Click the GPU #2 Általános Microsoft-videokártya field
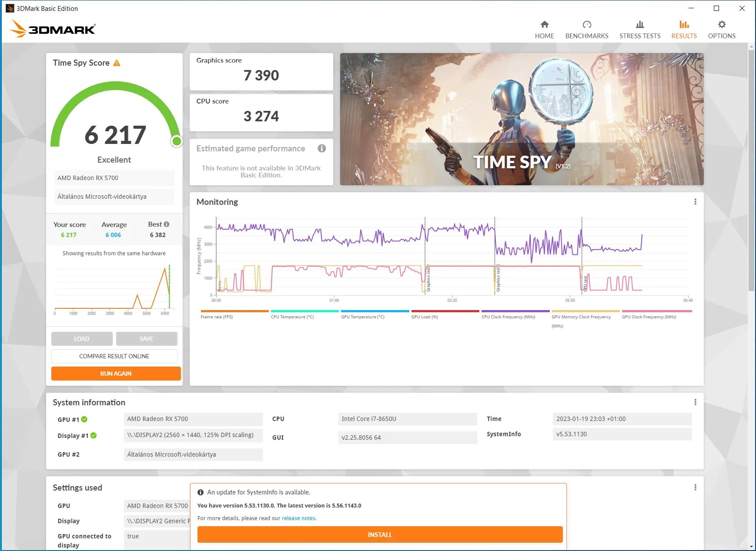 click(x=193, y=454)
